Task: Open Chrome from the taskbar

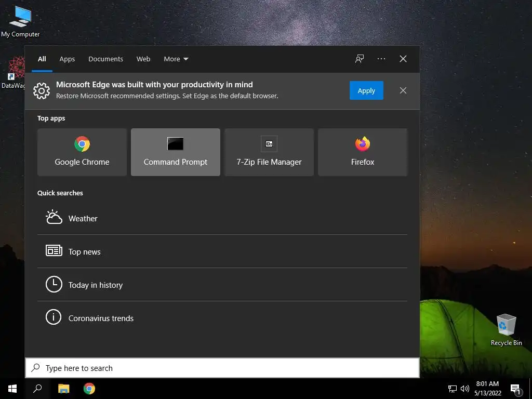Action: [x=89, y=389]
